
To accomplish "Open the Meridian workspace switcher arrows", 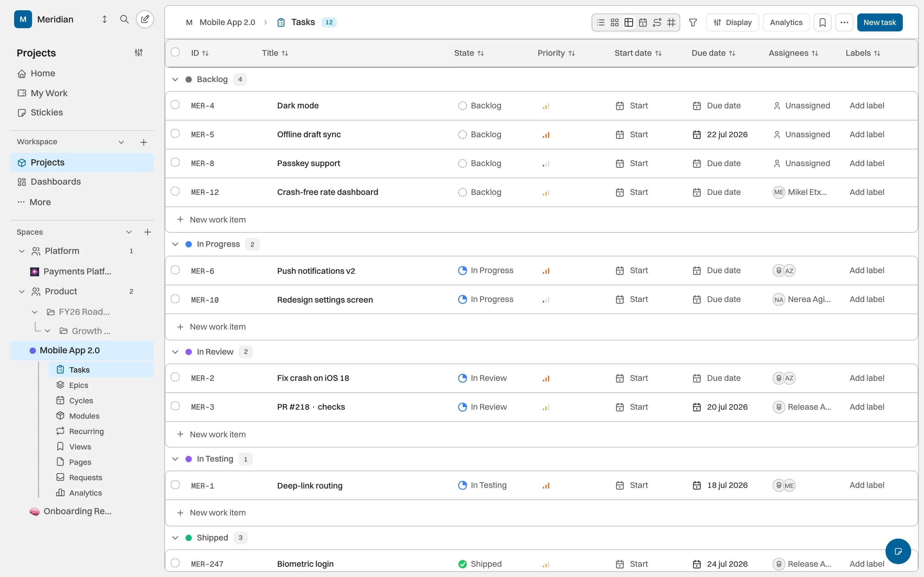I will (104, 19).
